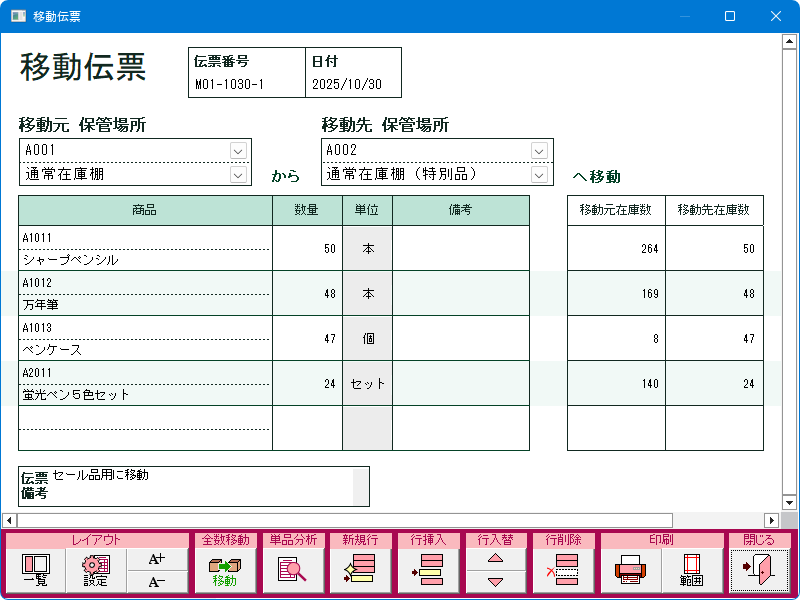Screen dimensions: 800x600
Task: Close the form with 閉じる button
Action: (758, 570)
